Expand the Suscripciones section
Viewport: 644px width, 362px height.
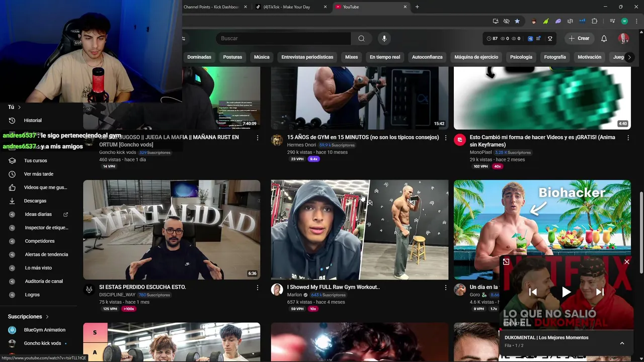29,317
